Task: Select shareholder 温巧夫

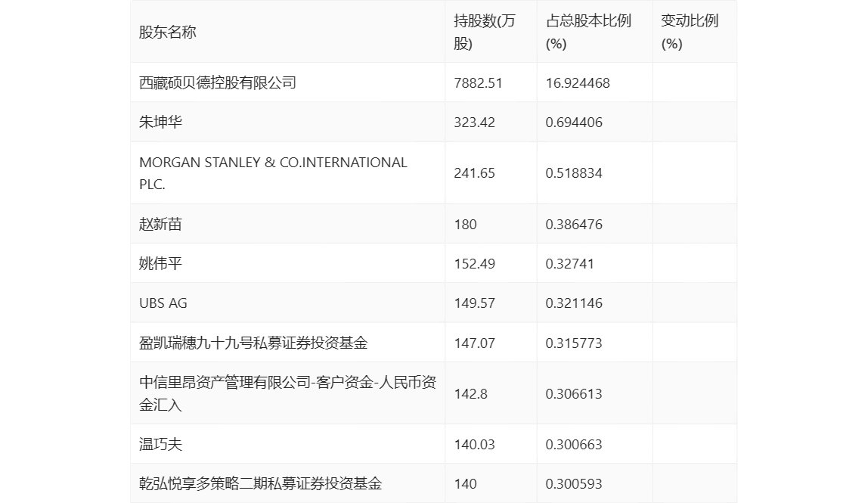Action: coord(160,444)
